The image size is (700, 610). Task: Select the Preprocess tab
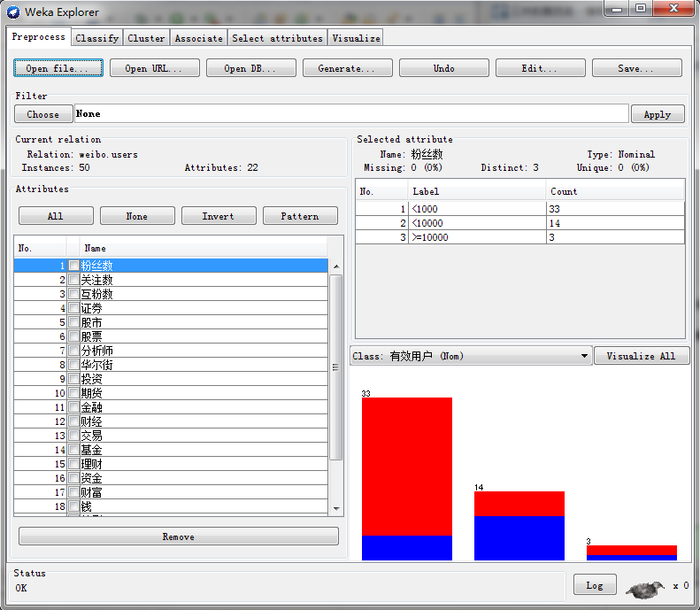tap(38, 36)
